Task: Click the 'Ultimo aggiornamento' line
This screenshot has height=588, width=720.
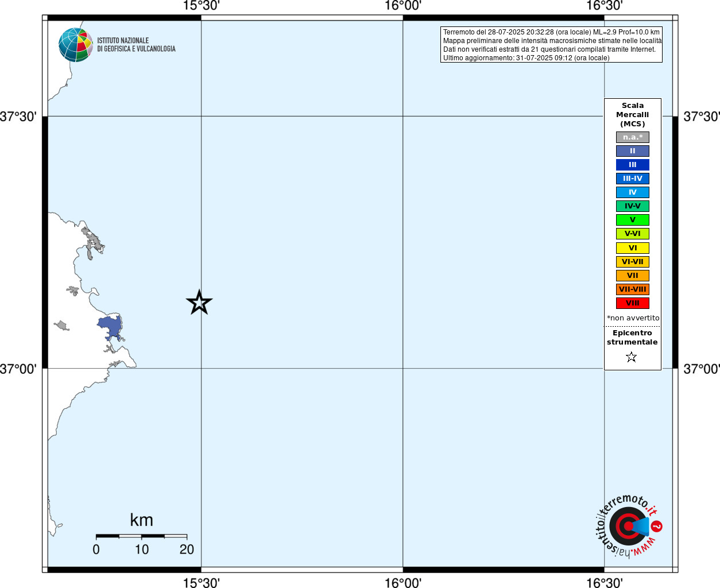Action: click(527, 58)
